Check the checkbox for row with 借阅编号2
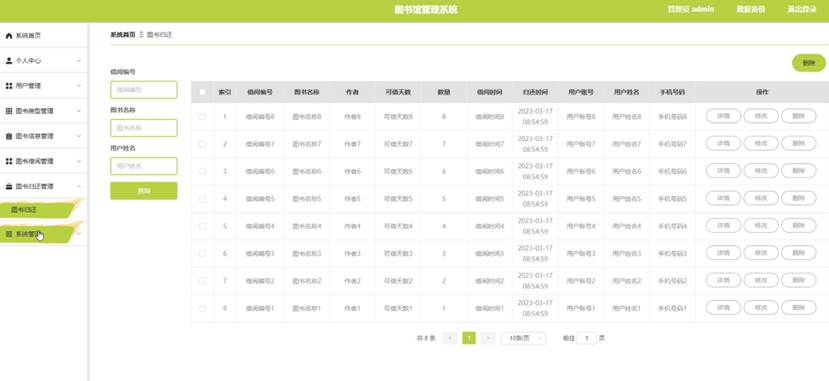829x381 pixels. [202, 281]
